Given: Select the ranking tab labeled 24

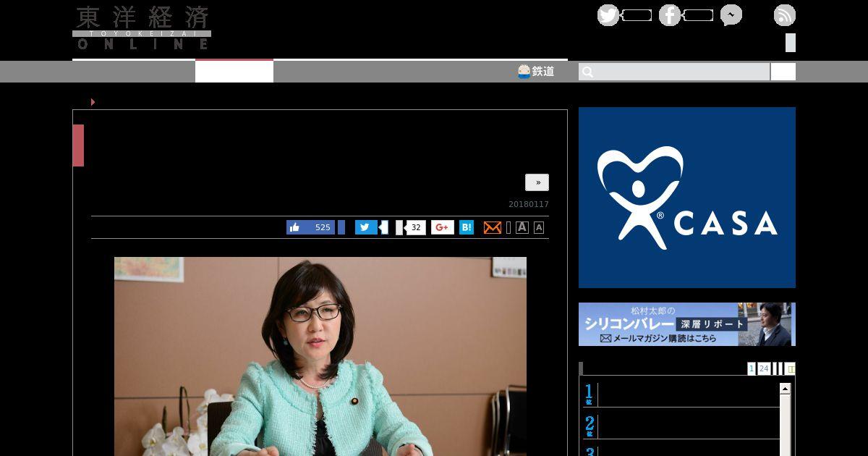Looking at the screenshot, I should 764,368.
